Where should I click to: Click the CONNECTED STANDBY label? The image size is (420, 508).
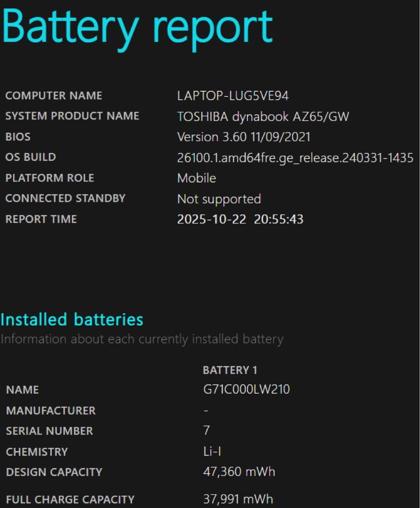click(x=65, y=198)
